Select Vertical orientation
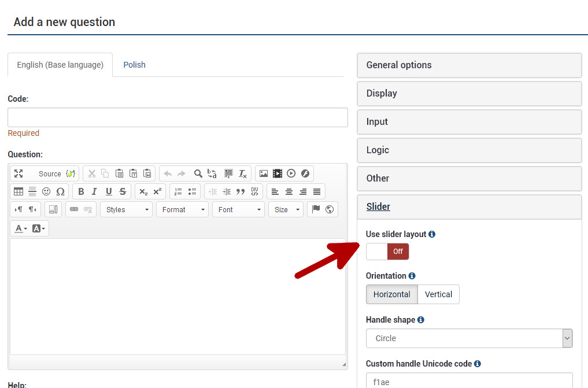 click(438, 294)
